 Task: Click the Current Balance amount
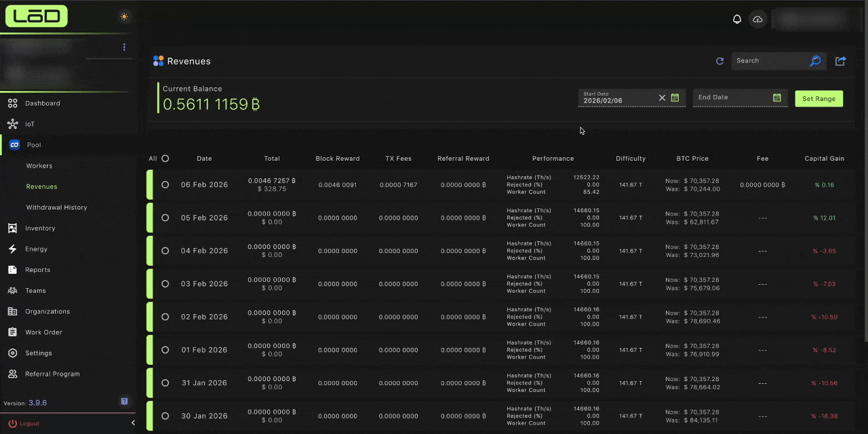[212, 104]
